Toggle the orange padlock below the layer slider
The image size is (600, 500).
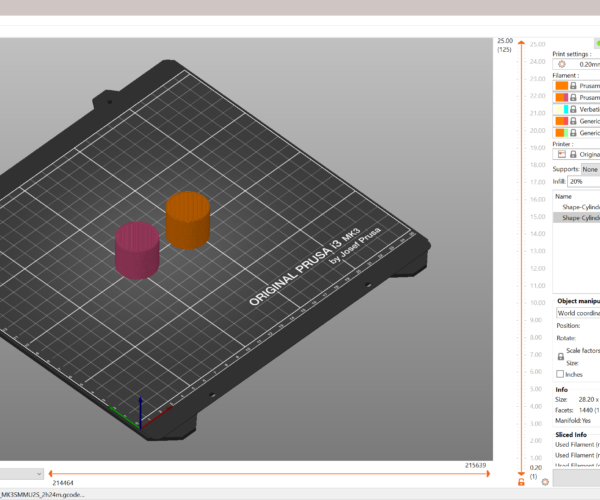coord(521,482)
